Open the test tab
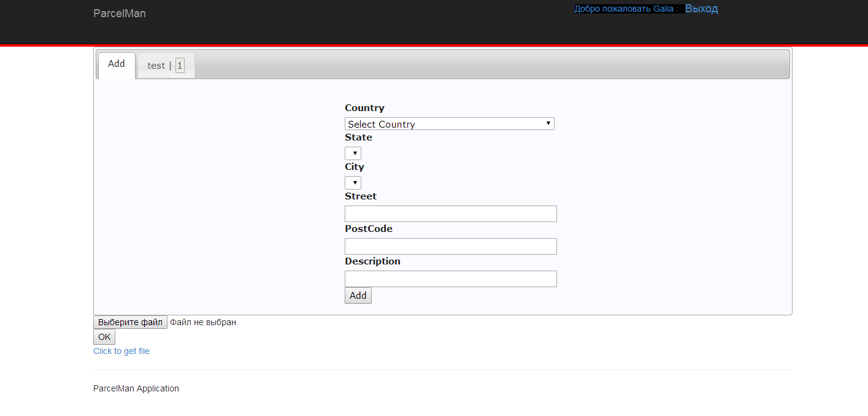Image resolution: width=868 pixels, height=416 pixels. (166, 66)
